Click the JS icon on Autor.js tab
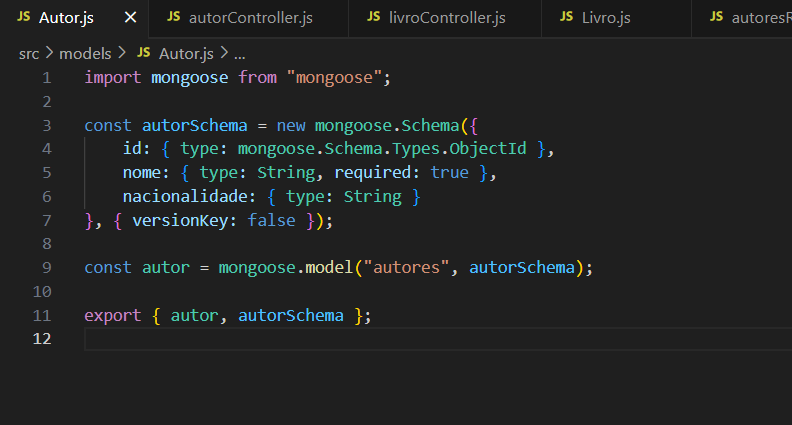792x425 pixels. point(23,18)
